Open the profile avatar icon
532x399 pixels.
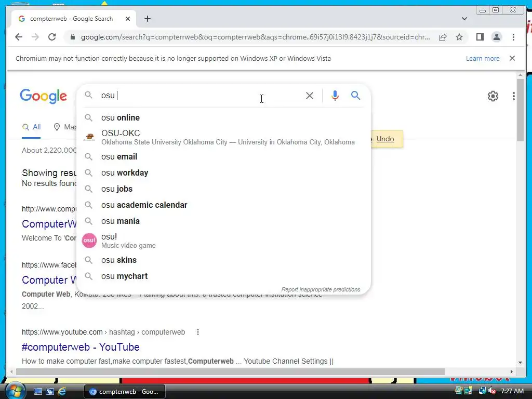tap(496, 37)
